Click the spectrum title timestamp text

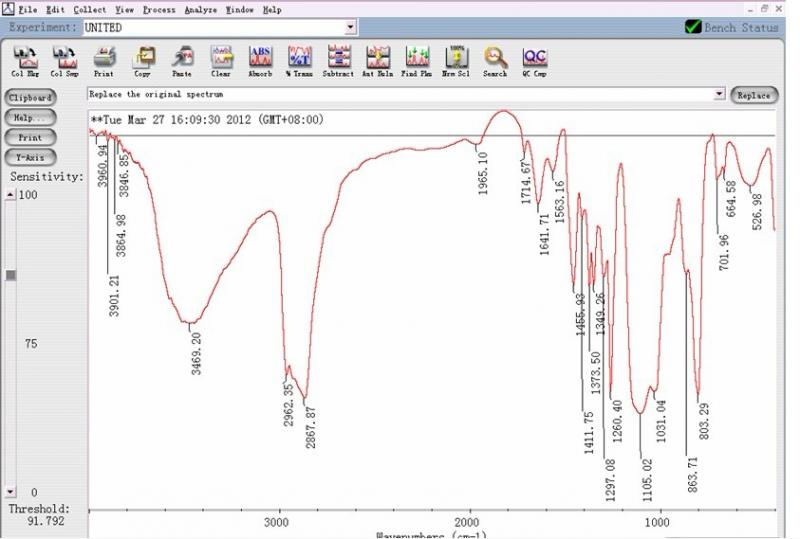click(207, 120)
